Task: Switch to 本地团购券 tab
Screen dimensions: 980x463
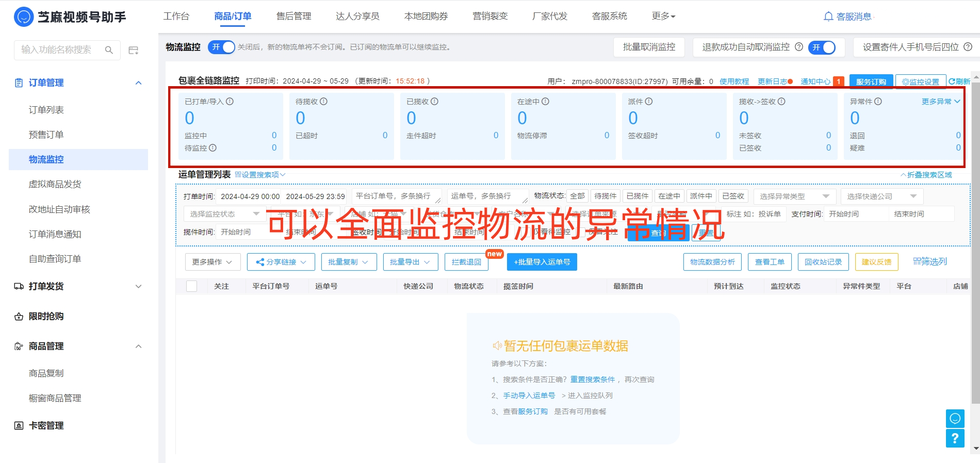Action: (426, 16)
